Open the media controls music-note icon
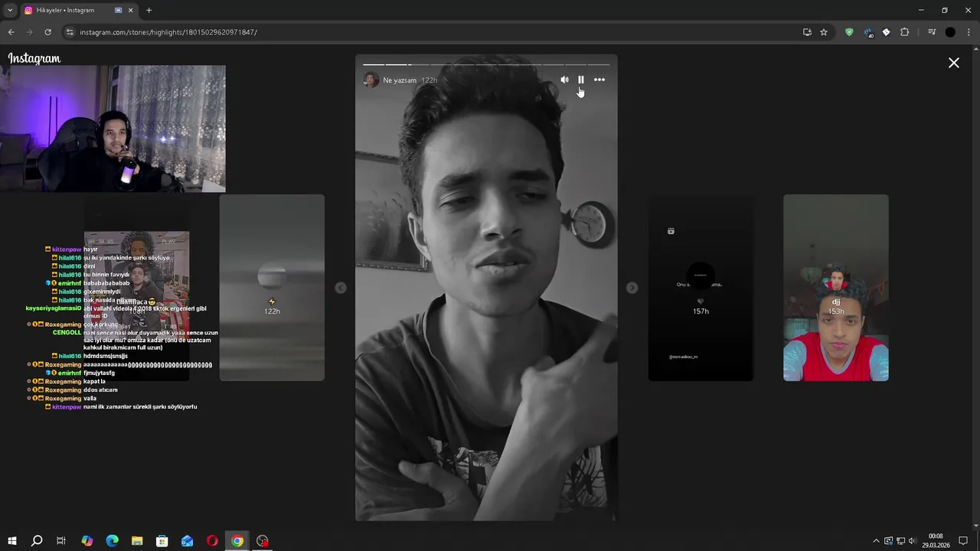The image size is (980, 551). point(932,32)
